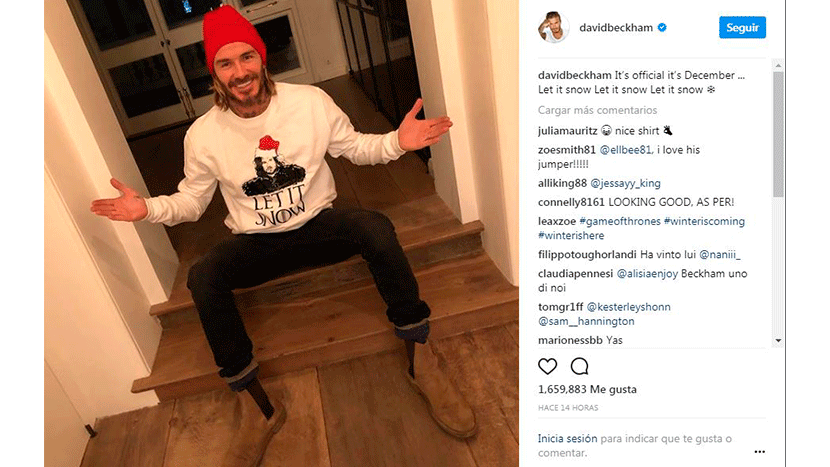Open the #gameofthrones hashtag
This screenshot has width=830, height=467.
coord(620,221)
